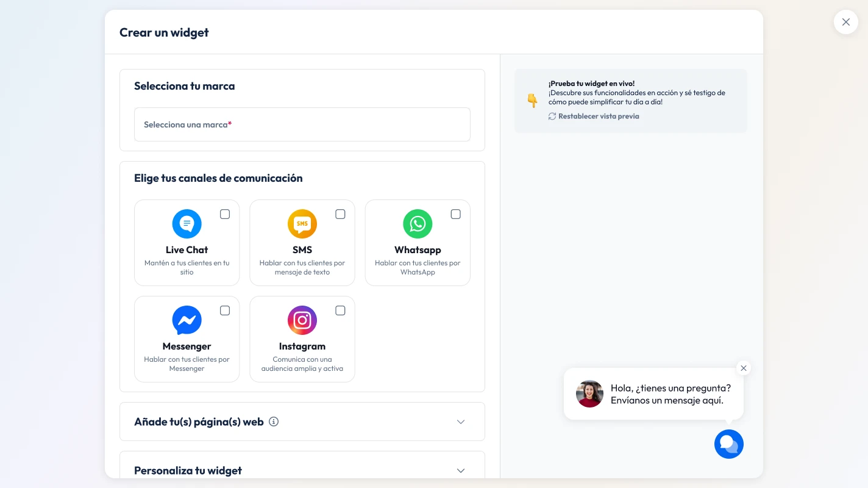This screenshot has height=488, width=868.
Task: Click the refresh icon beside 'Restablecer vista previa'
Action: pos(551,116)
